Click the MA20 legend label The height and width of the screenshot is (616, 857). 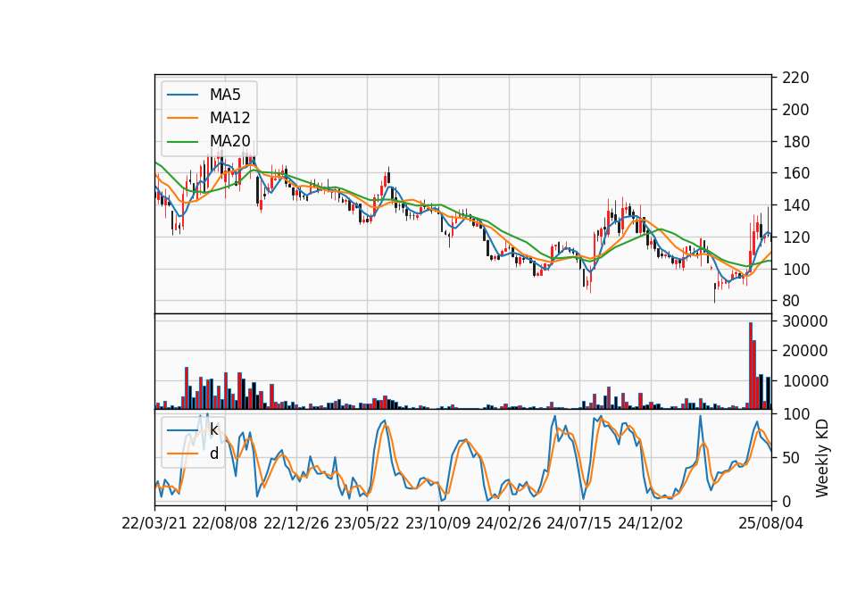229,141
